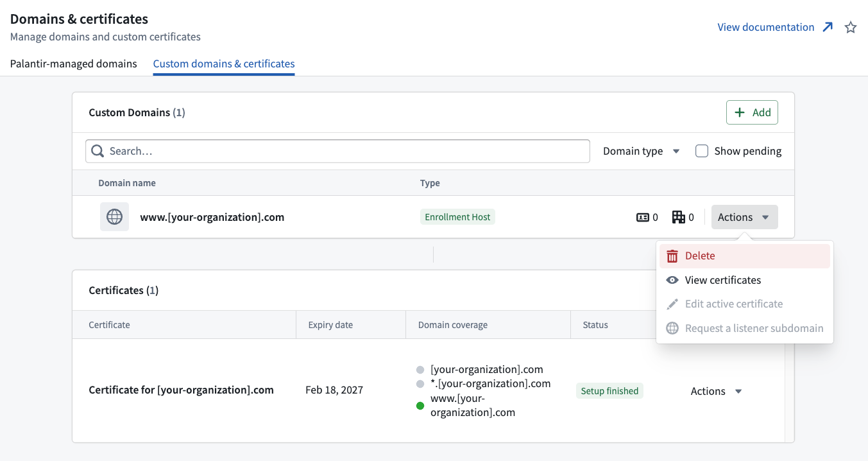Click the globe icon next to www.[your-organization].com

pyautogui.click(x=114, y=217)
